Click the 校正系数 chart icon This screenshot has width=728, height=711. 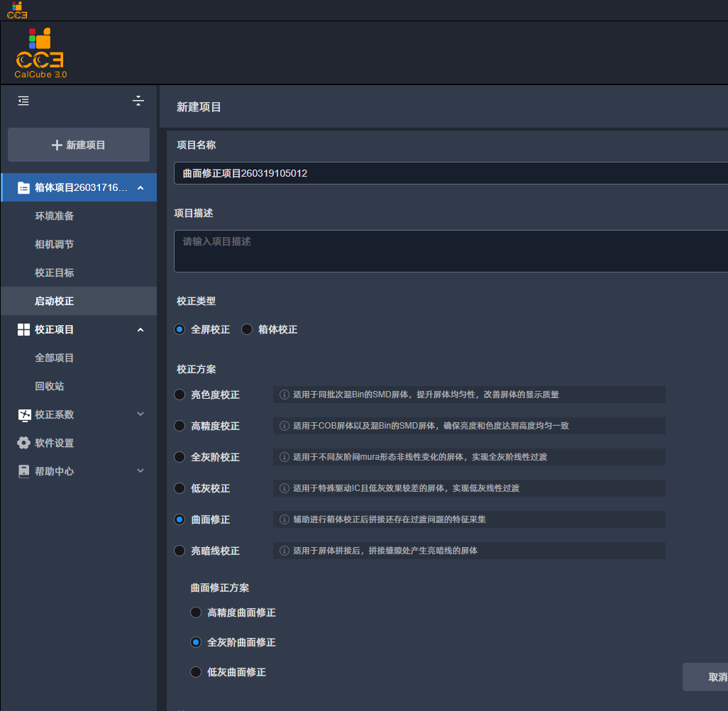coord(24,414)
